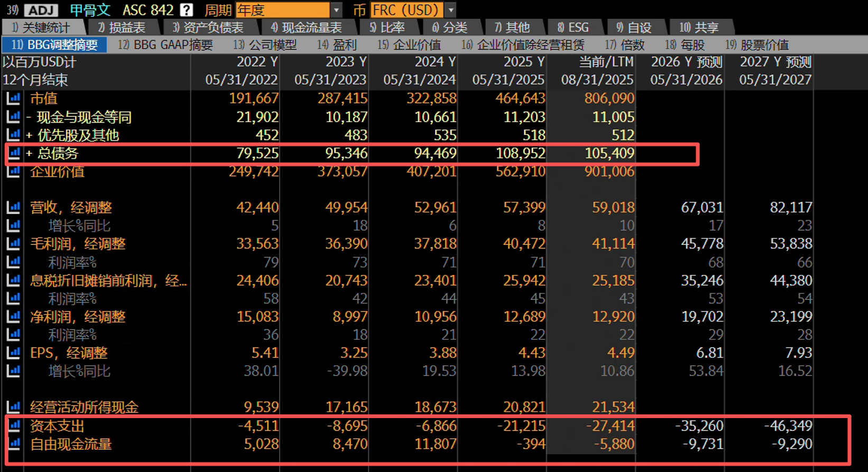The image size is (868, 472).
Task: Expand the currency FRC (USD) dropdown
Action: [450, 10]
